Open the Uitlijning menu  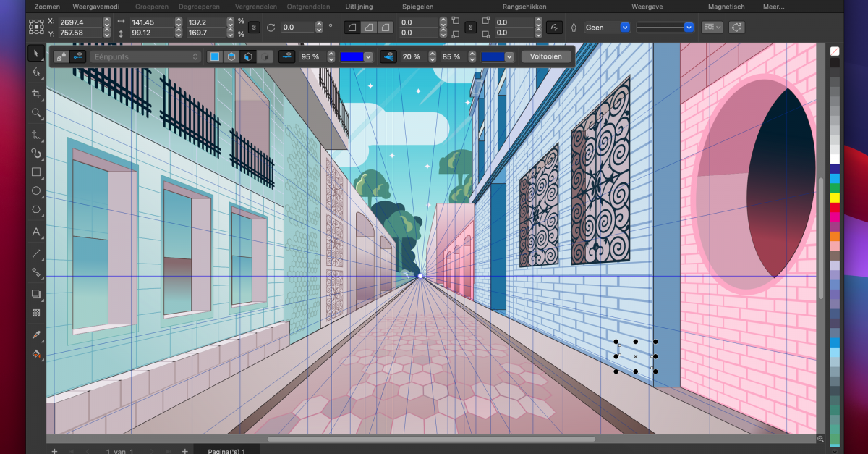(359, 7)
